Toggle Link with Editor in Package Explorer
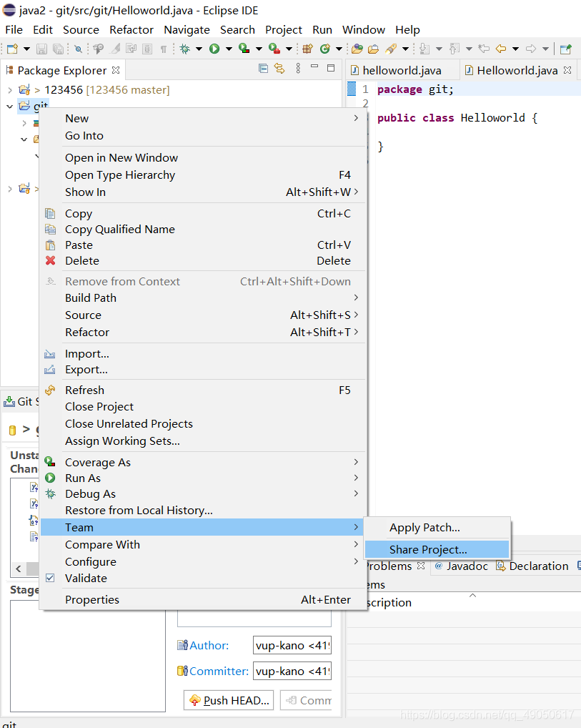Image resolution: width=581 pixels, height=728 pixels. click(279, 69)
